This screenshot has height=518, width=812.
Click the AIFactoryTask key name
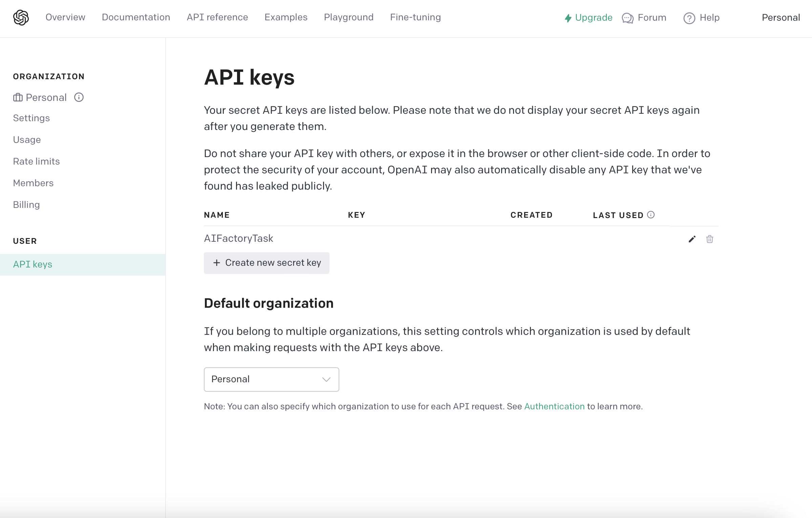(238, 238)
